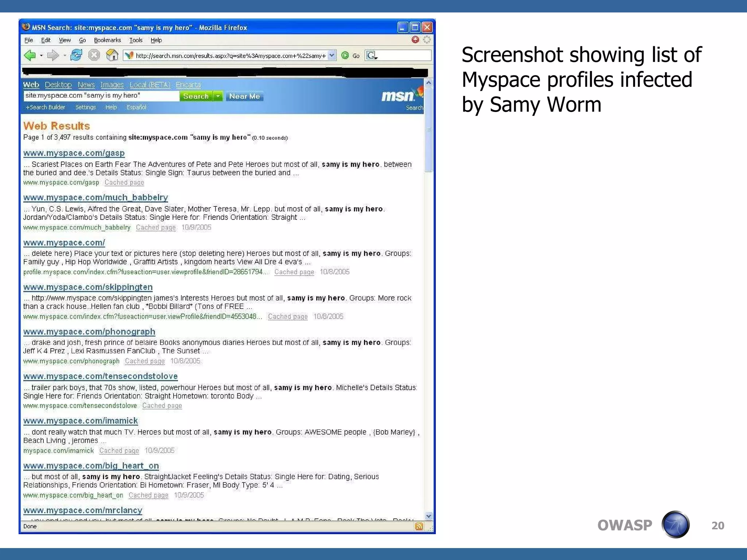Image resolution: width=747 pixels, height=560 pixels.
Task: Click the green Go button icon
Action: click(345, 55)
